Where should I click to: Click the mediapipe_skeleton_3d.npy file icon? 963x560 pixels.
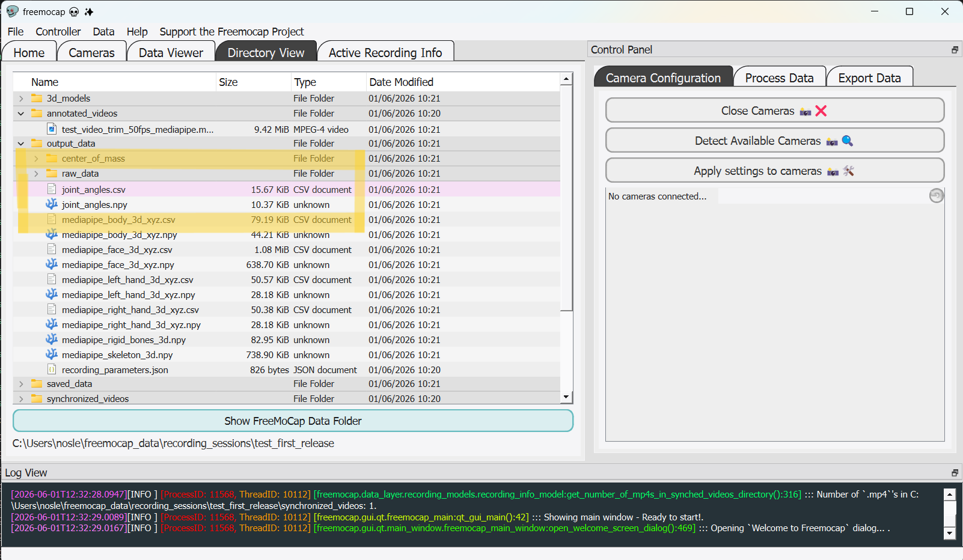52,355
